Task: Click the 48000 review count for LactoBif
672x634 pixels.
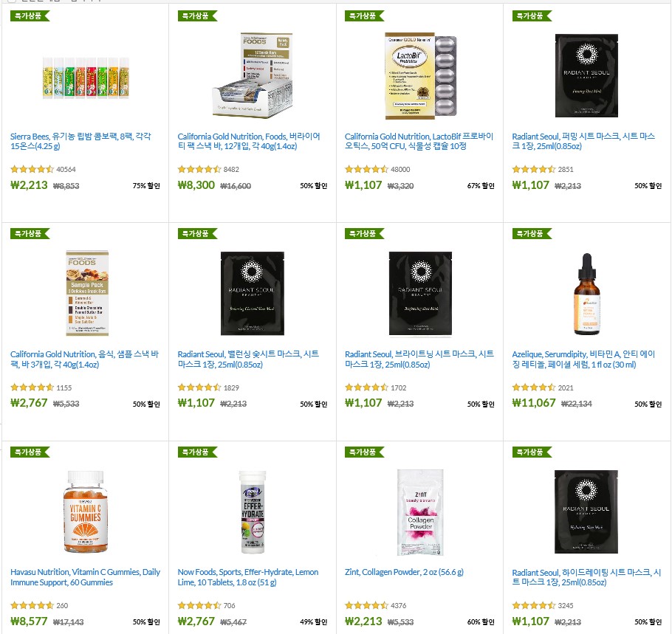Action: [400, 169]
